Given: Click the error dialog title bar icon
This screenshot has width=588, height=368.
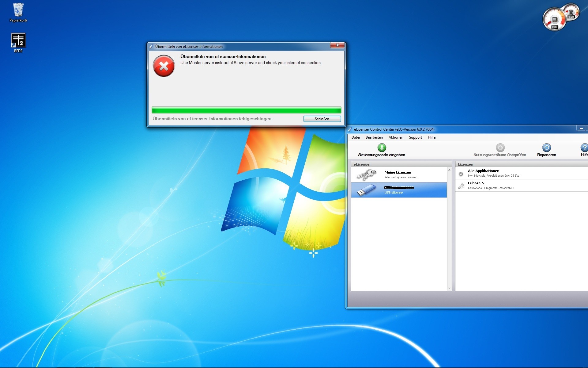Looking at the screenshot, I should (151, 47).
